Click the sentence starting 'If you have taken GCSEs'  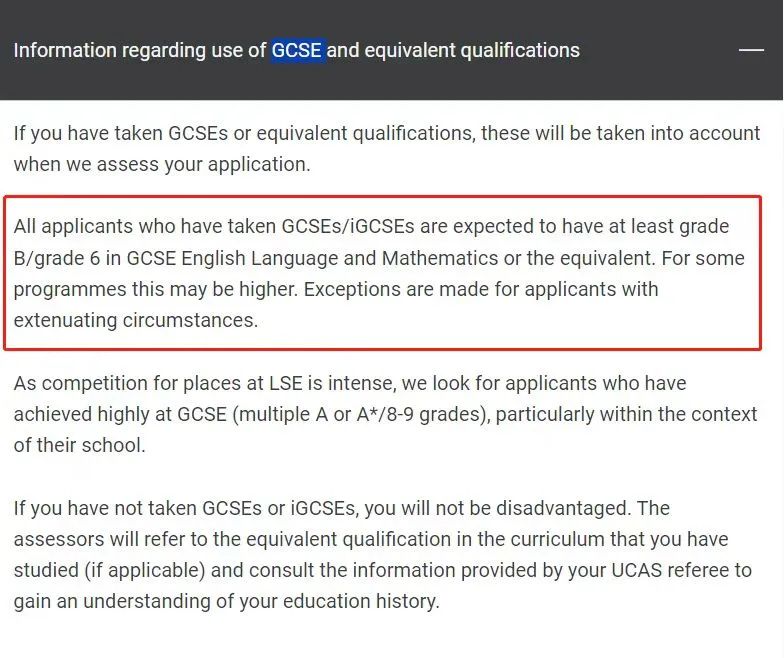(387, 148)
